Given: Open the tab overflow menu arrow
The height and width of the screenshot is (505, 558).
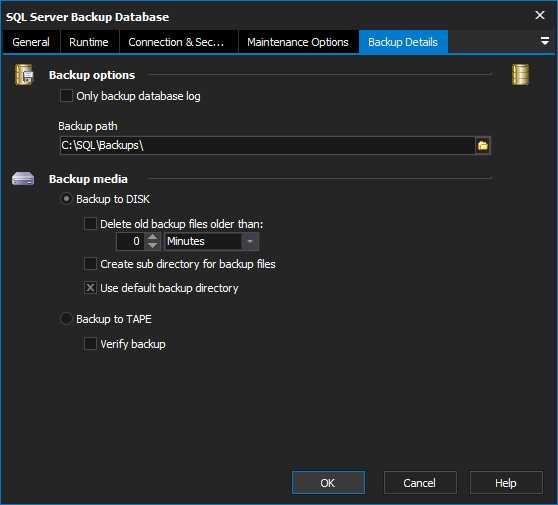Looking at the screenshot, I should tap(544, 41).
